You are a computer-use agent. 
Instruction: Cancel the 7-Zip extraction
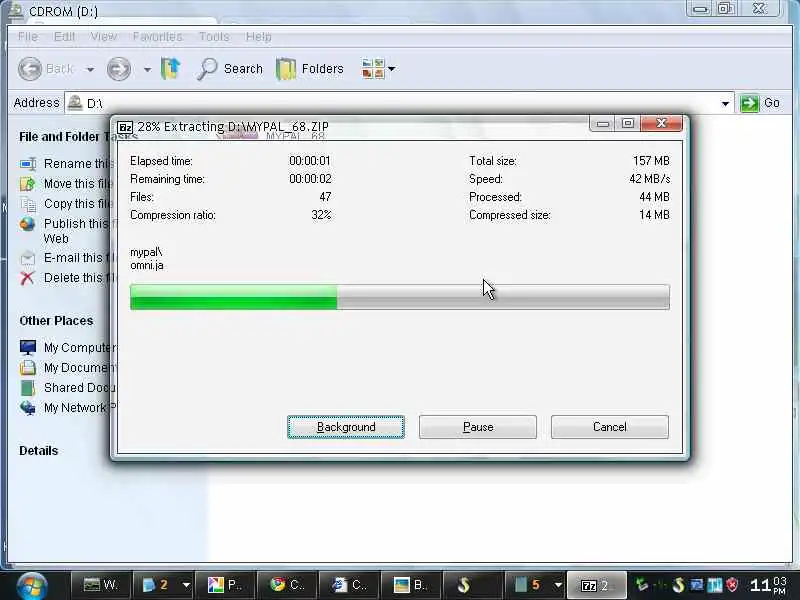click(610, 427)
